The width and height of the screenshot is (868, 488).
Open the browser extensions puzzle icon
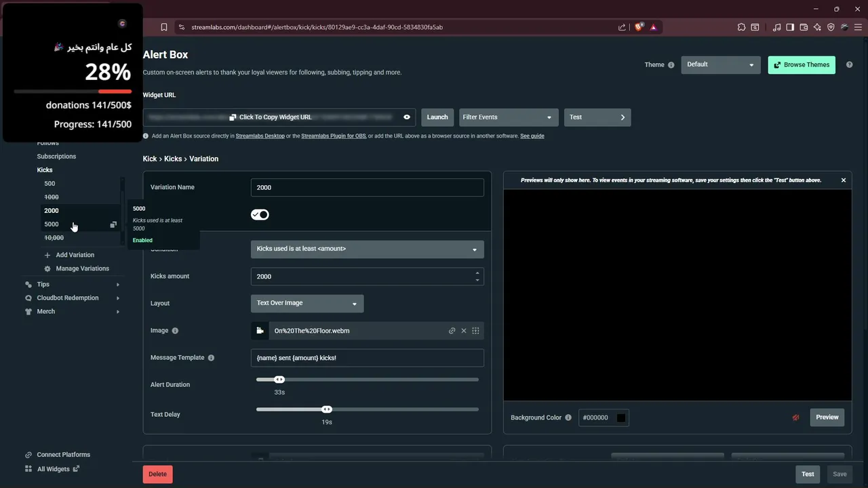pyautogui.click(x=741, y=27)
